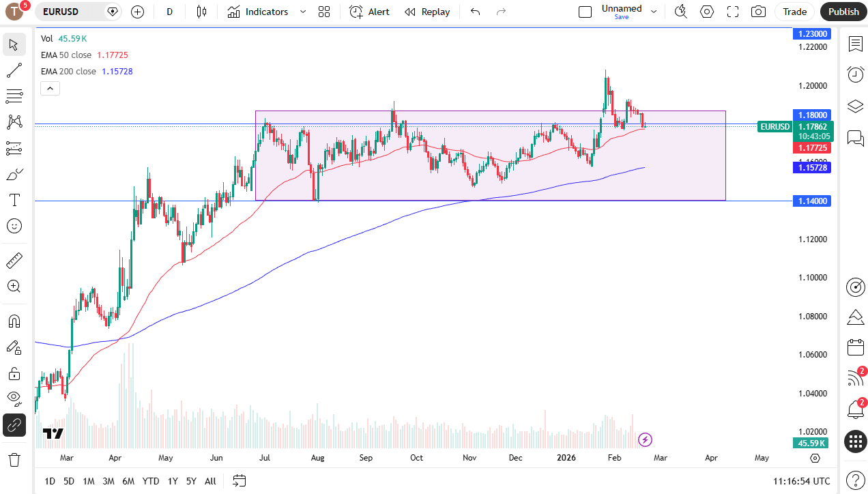Hide all drawings with the eye icon

point(14,398)
